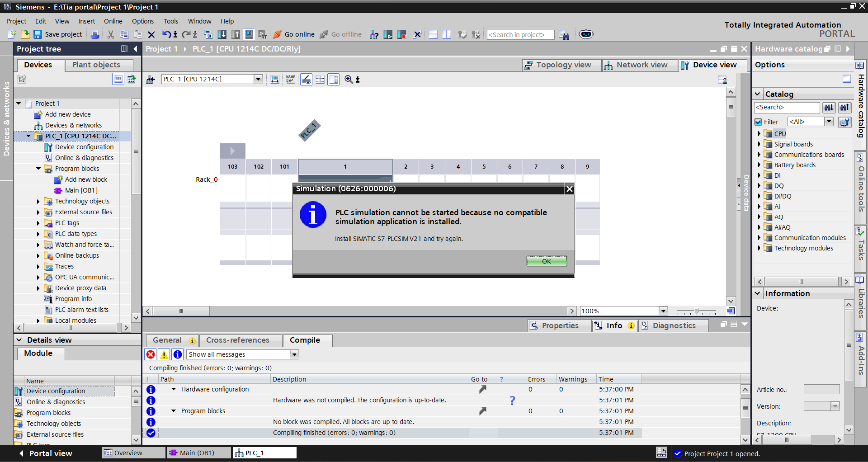Collapse the Details view section
This screenshot has height=462, width=868.
click(19, 340)
